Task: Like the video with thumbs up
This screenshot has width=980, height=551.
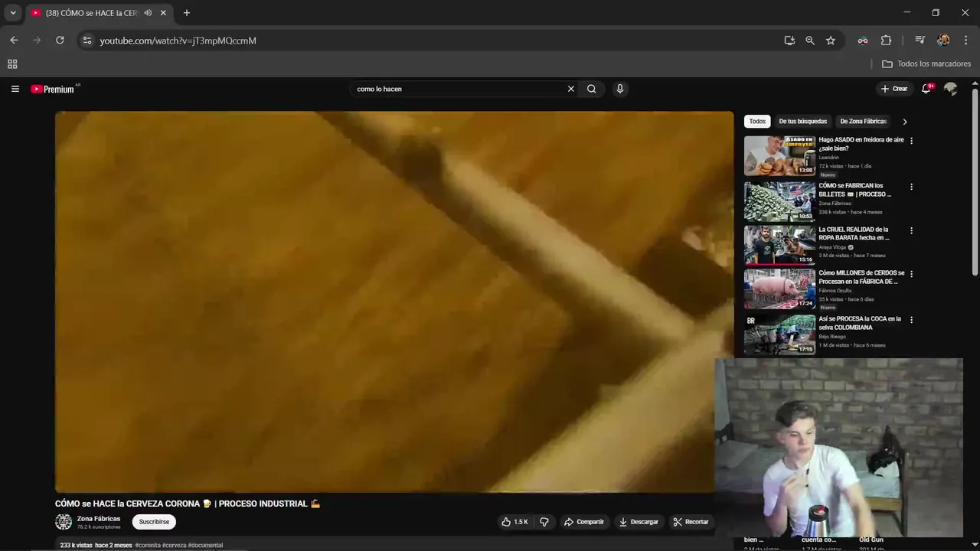Action: [x=514, y=522]
